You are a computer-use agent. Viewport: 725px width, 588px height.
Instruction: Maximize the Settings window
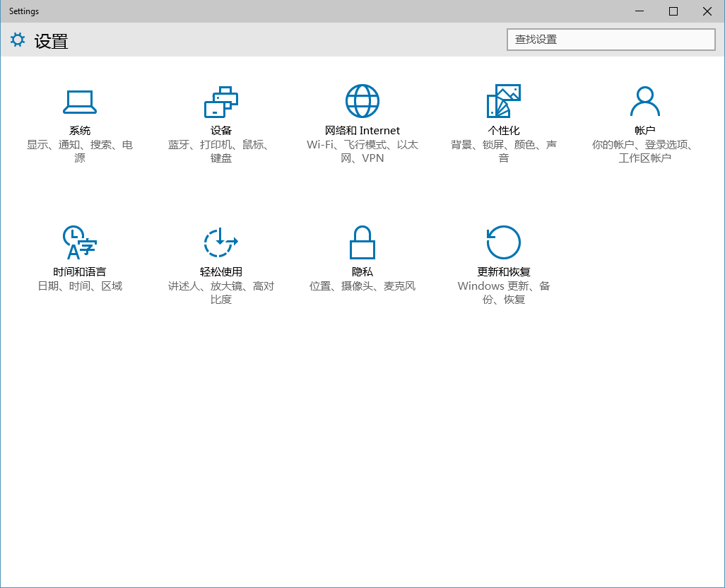click(673, 11)
